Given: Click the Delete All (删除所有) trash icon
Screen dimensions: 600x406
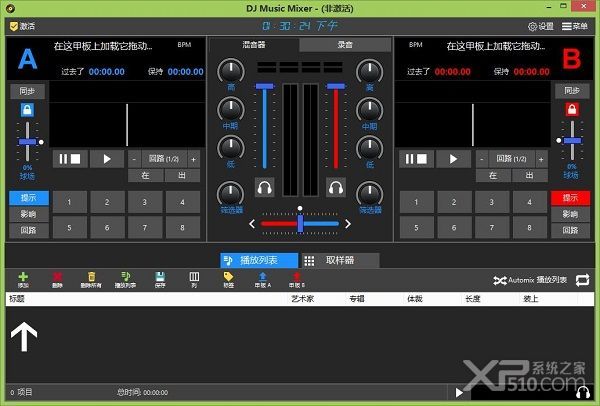Looking at the screenshot, I should [91, 277].
